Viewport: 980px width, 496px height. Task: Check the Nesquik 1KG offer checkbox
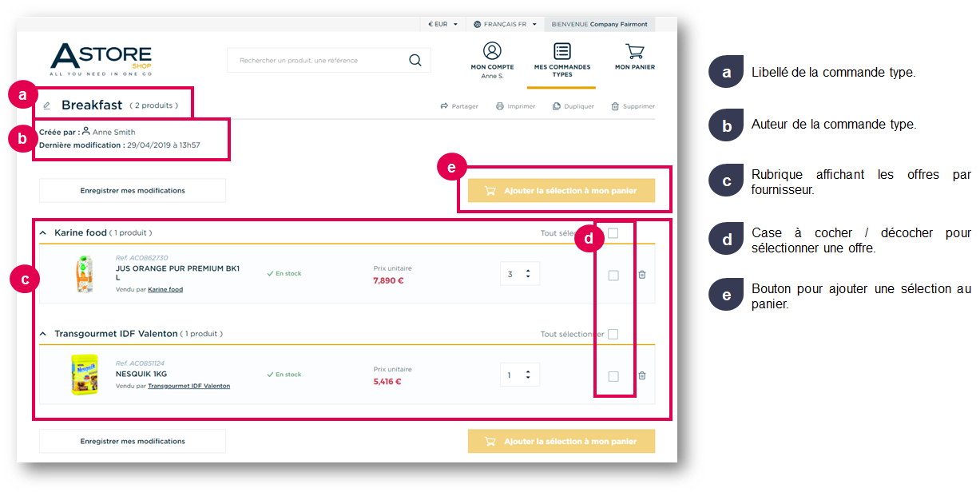point(613,376)
